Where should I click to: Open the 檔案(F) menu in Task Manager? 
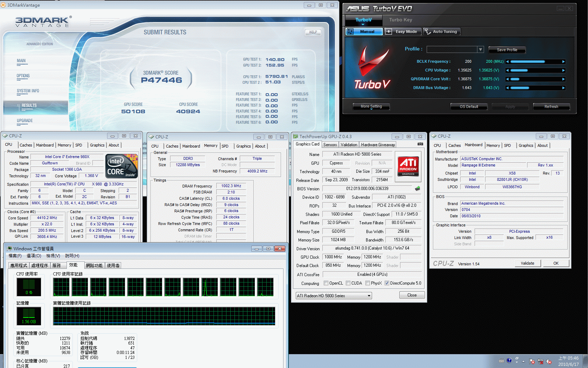pos(15,256)
